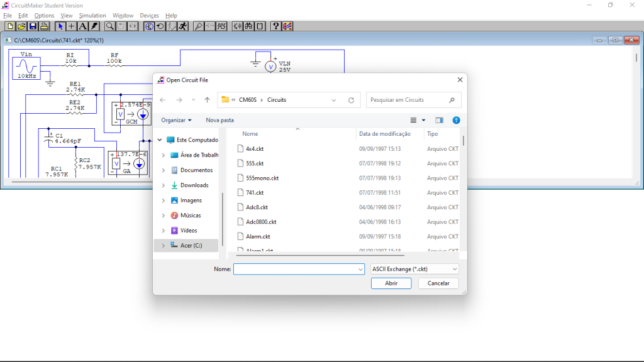The image size is (644, 362).
Task: Select the Zoom magnifier tool
Action: coord(110,26)
